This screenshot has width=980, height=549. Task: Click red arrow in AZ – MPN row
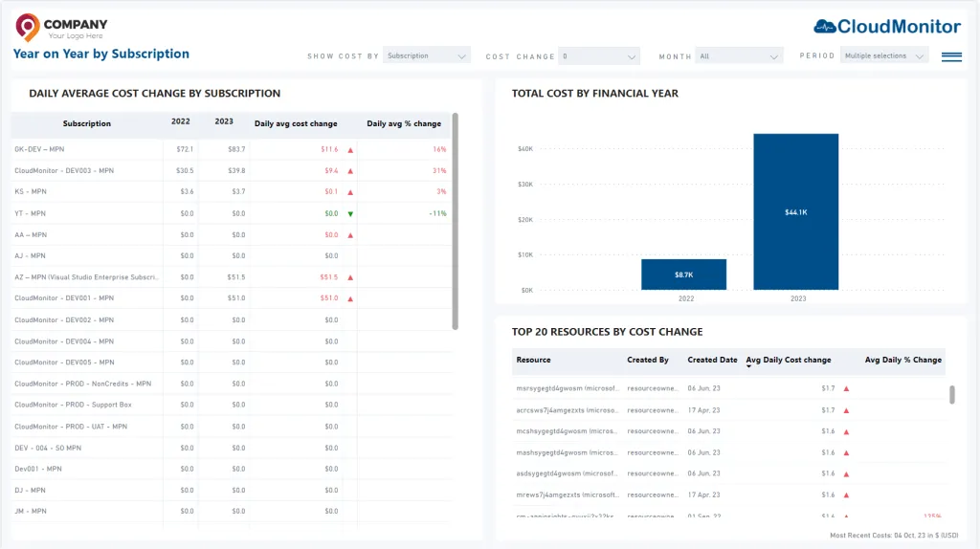(x=350, y=277)
